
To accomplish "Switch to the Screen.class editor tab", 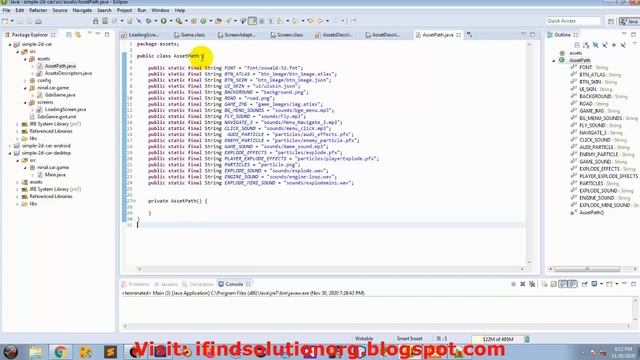I will point(287,35).
